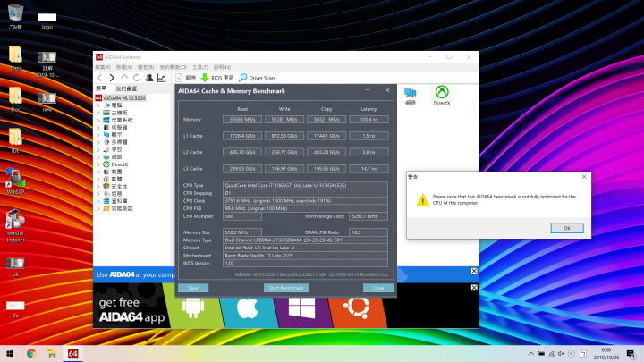This screenshot has height=362, width=644.
Task: Click the Memory Latency value 100.4 ns
Action: click(x=369, y=120)
